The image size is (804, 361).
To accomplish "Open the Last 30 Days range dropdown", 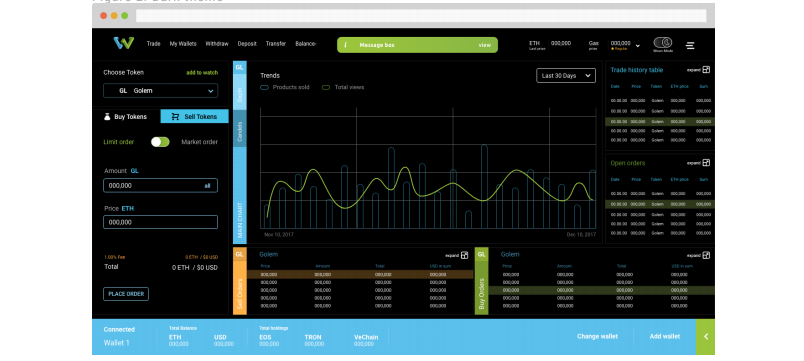I will 566,76.
